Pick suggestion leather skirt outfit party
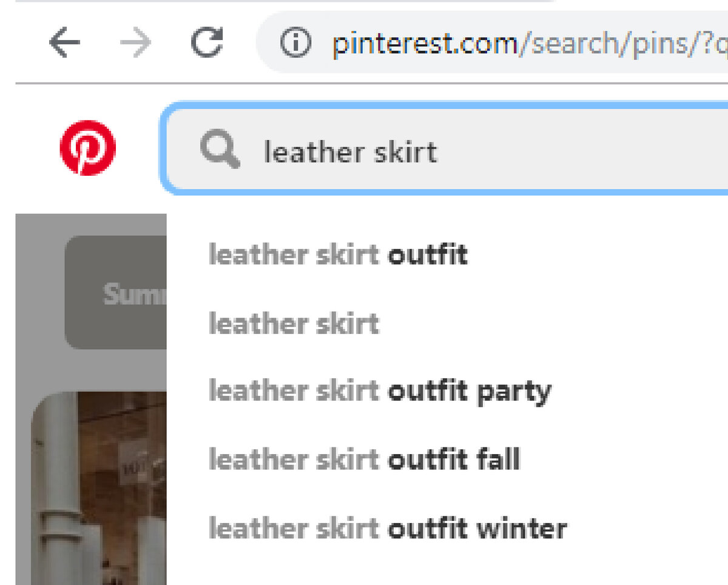The image size is (728, 585). coord(380,392)
